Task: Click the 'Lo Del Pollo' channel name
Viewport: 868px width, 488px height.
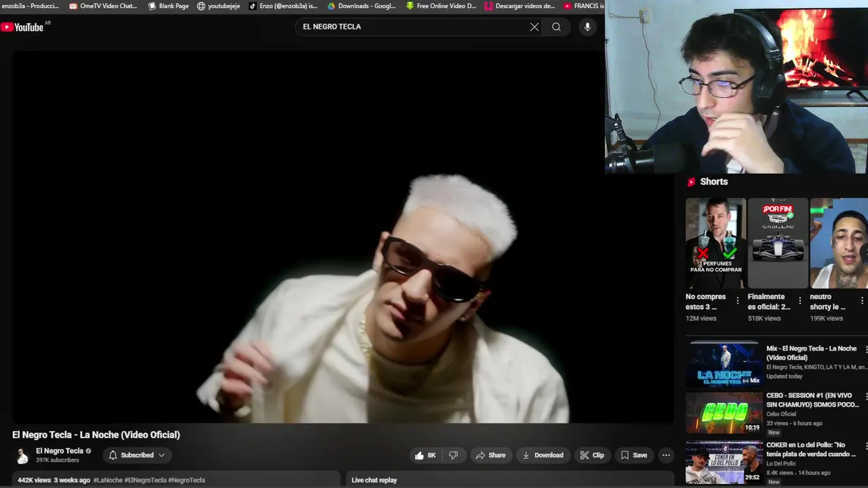Action: 782,464
